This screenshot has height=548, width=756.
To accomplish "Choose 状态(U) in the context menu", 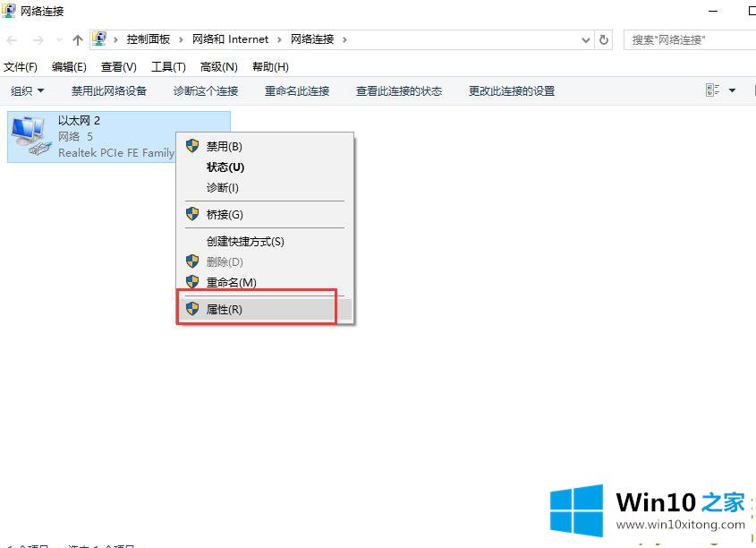I will [x=225, y=167].
